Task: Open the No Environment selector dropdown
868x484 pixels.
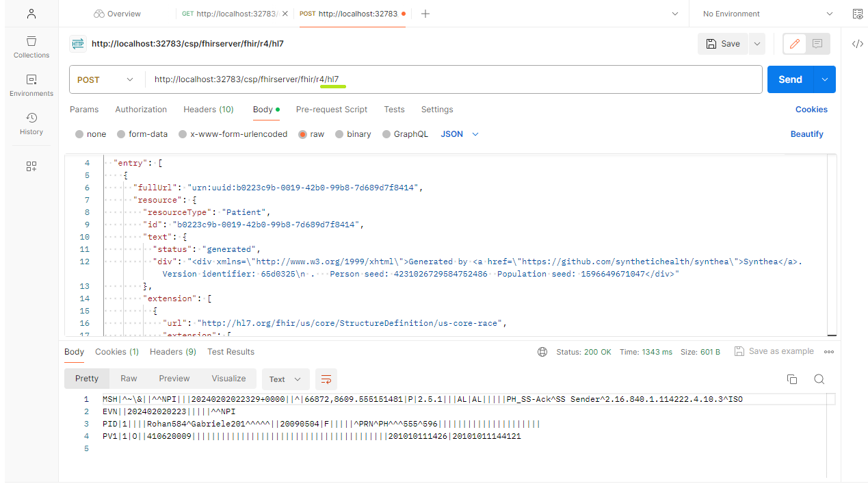Action: [x=768, y=14]
